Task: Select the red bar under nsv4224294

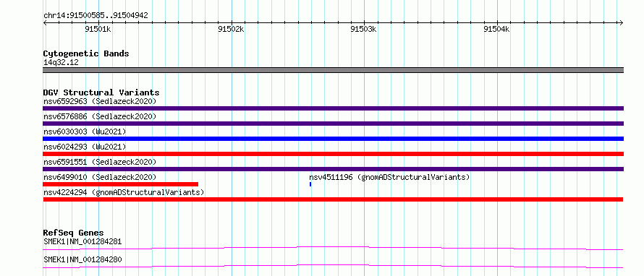Action: 333,199
